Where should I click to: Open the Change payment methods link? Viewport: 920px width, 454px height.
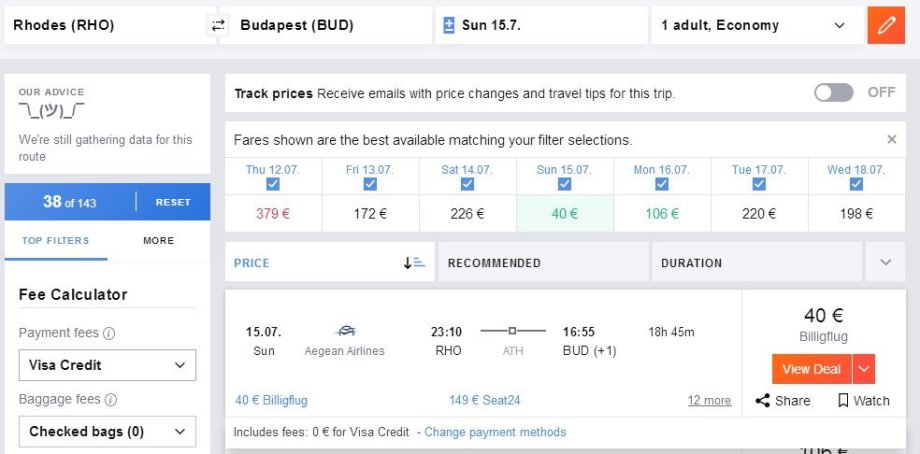[x=495, y=432]
